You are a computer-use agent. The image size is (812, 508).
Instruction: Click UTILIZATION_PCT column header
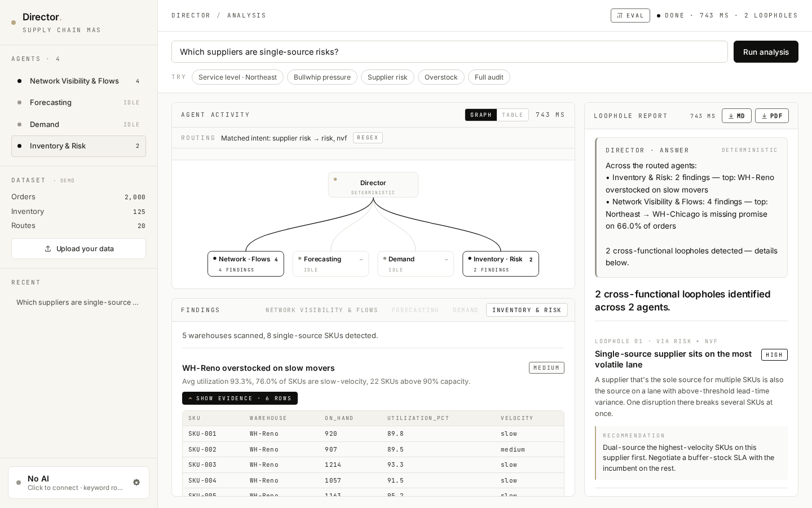pos(418,418)
